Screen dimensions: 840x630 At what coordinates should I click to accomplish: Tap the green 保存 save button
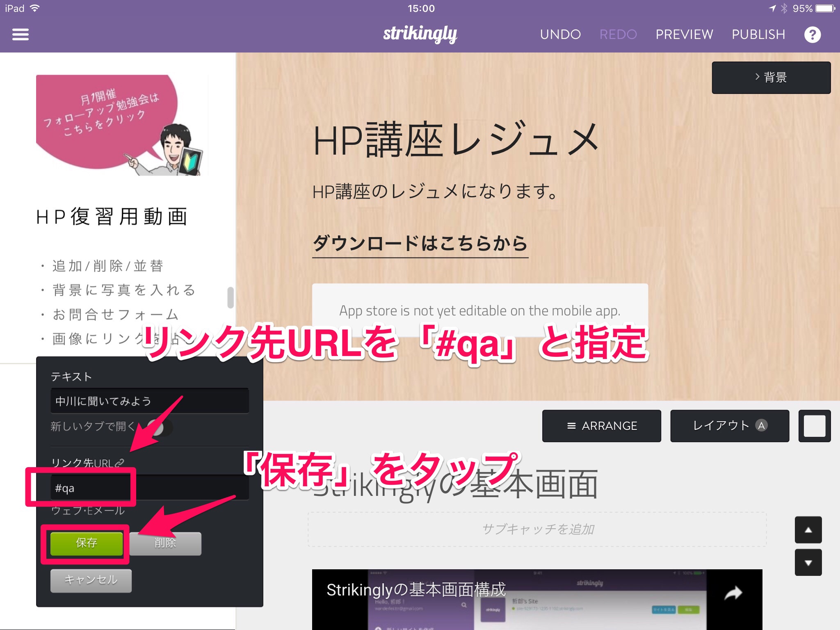(x=86, y=543)
